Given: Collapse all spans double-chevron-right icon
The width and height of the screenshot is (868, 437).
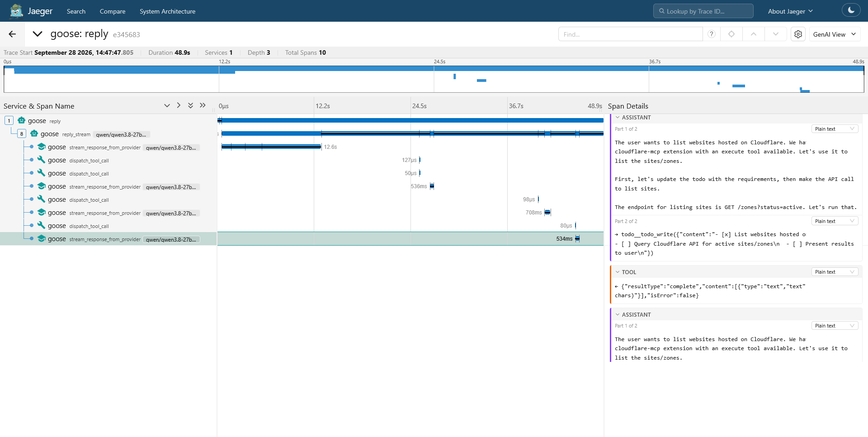Looking at the screenshot, I should pos(203,105).
